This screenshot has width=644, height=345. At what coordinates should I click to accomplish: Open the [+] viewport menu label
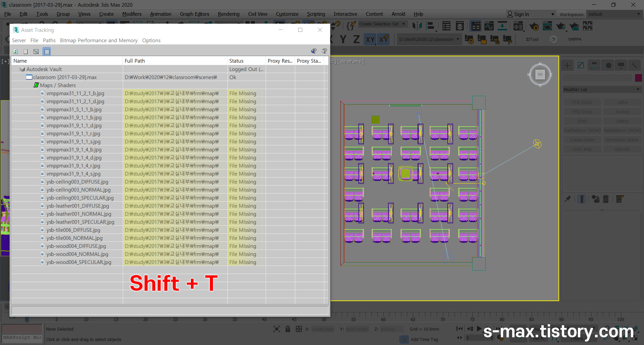[5, 61]
